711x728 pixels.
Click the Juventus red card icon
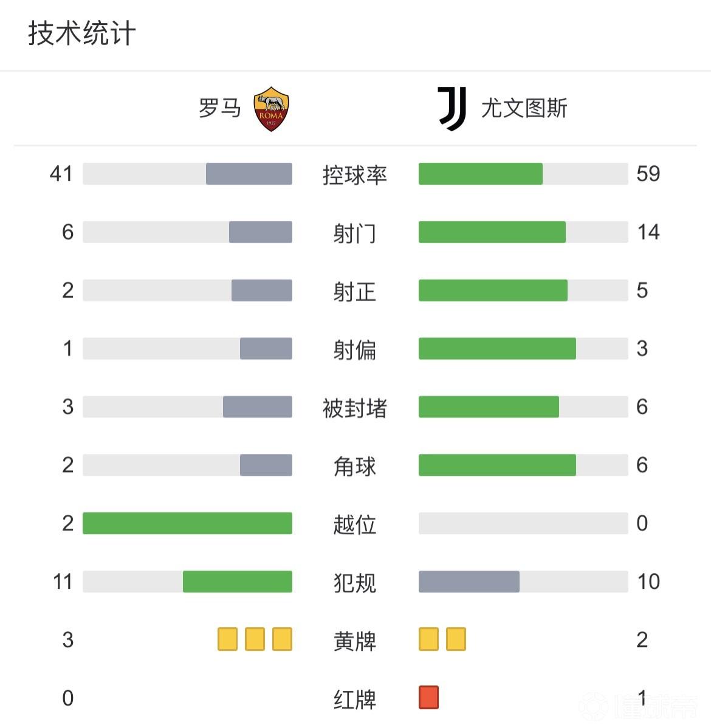(x=428, y=698)
